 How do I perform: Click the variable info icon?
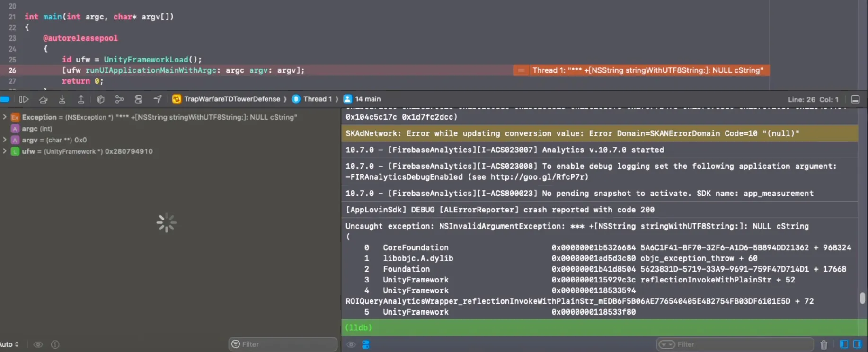tap(55, 344)
